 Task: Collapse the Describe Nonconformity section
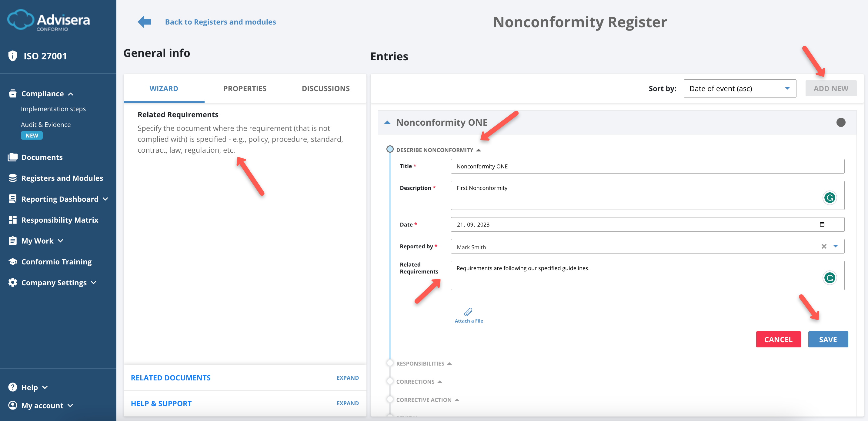click(x=479, y=150)
